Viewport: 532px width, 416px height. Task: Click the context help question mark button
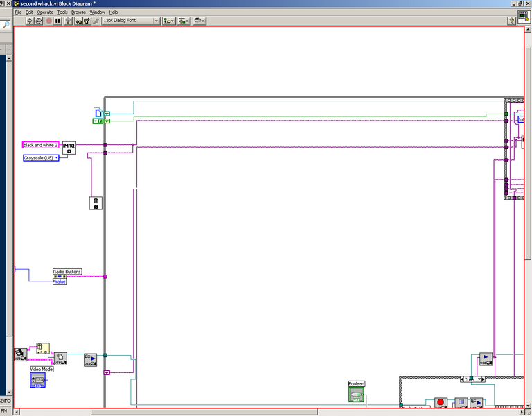[511, 21]
